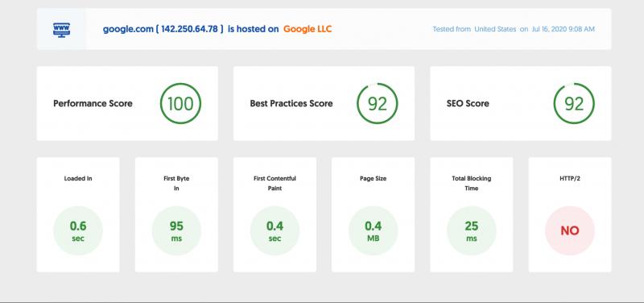Screen dimensions: 644x303
Task: Click the www monitor icon
Action: point(62,30)
